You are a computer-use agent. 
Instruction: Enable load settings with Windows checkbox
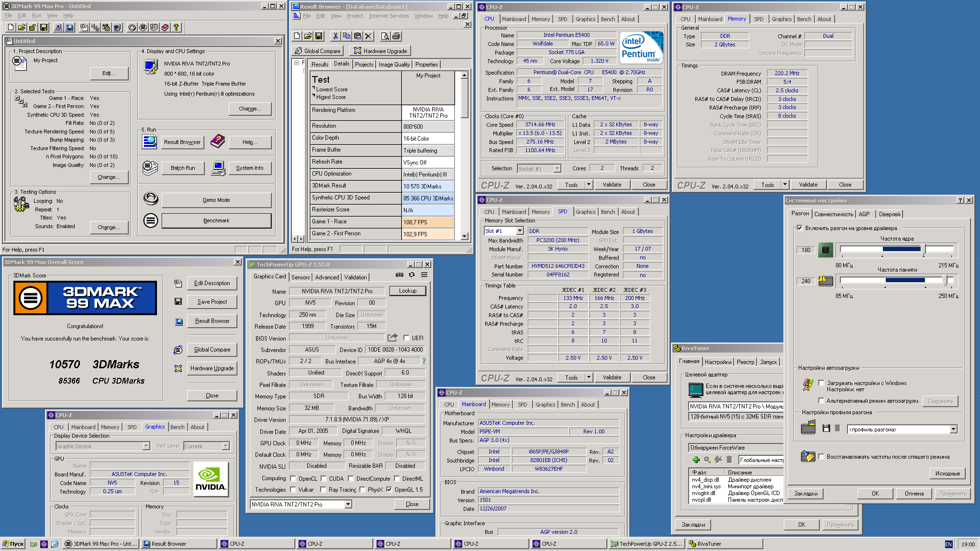tap(821, 383)
